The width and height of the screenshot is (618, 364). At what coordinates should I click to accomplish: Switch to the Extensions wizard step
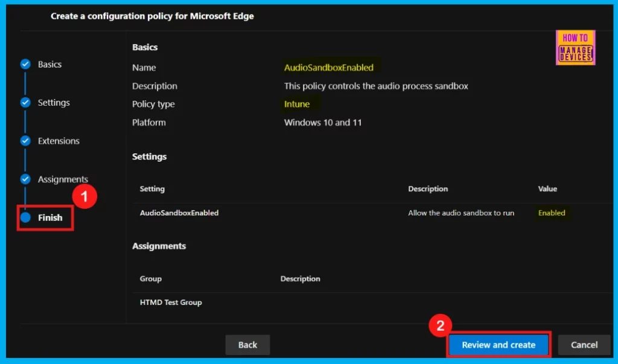(59, 141)
